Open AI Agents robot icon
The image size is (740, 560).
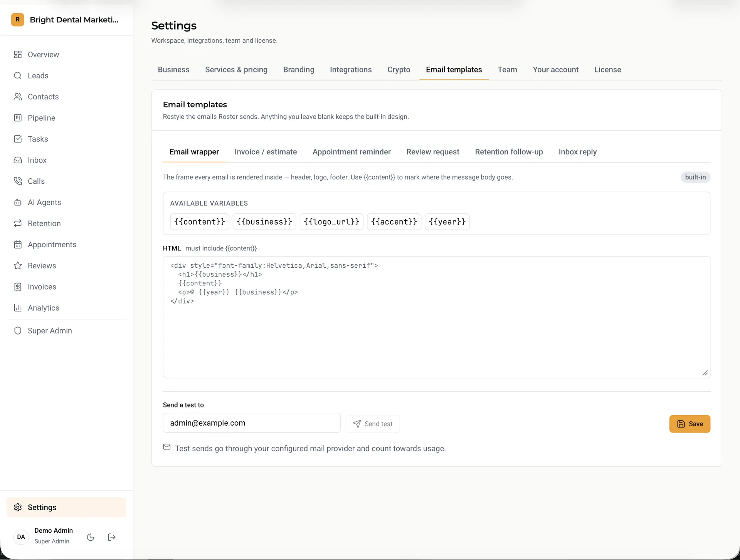[18, 203]
